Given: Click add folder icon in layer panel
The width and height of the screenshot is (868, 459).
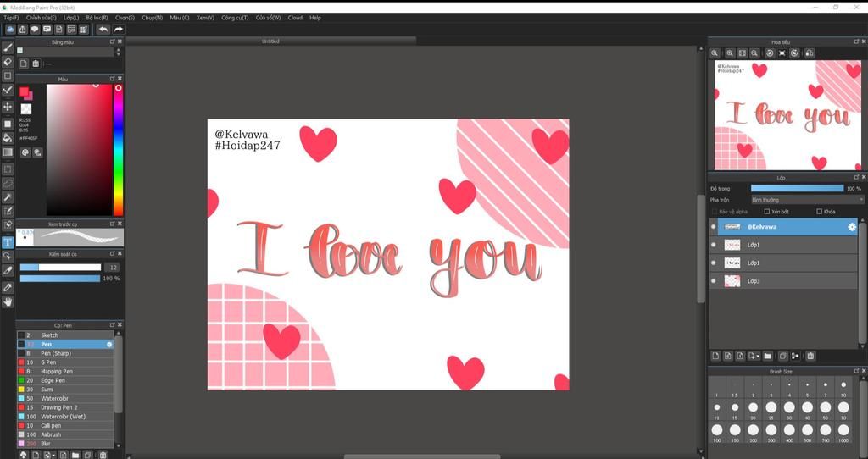Looking at the screenshot, I should (767, 357).
